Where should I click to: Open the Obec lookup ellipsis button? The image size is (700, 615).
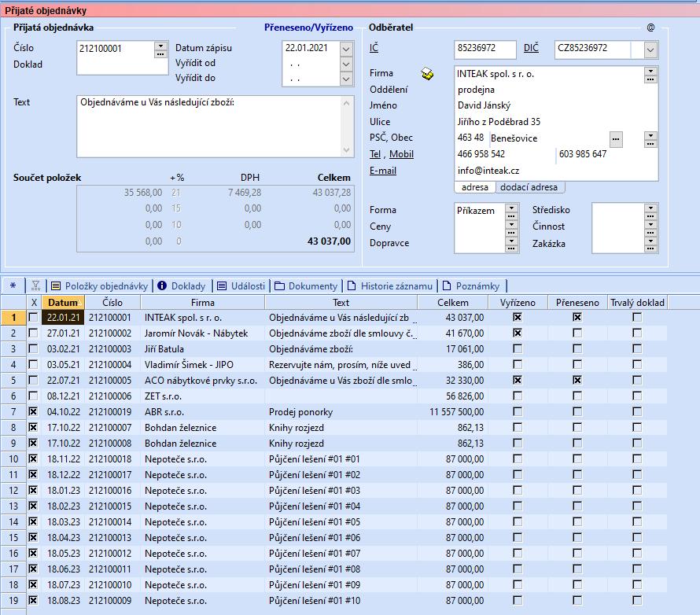616,139
